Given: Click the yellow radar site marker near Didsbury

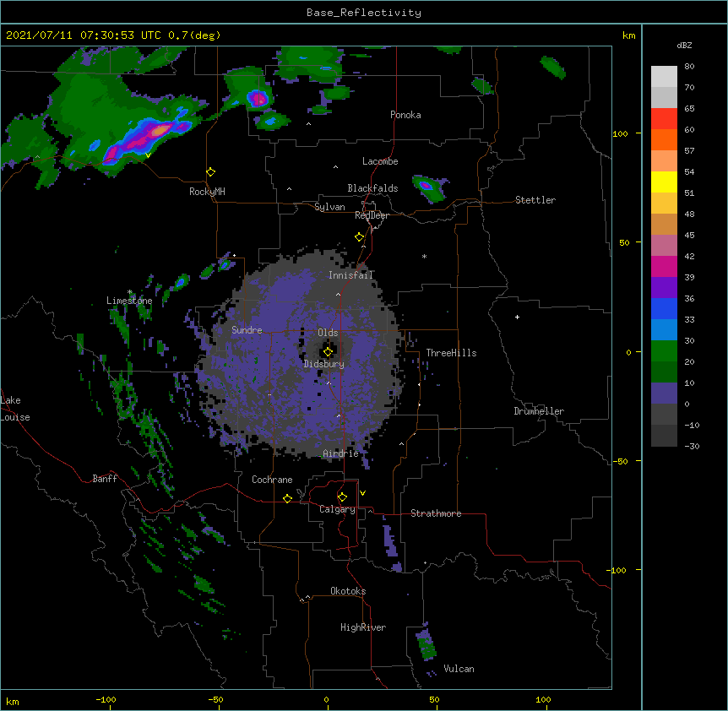Looking at the screenshot, I should 328,352.
